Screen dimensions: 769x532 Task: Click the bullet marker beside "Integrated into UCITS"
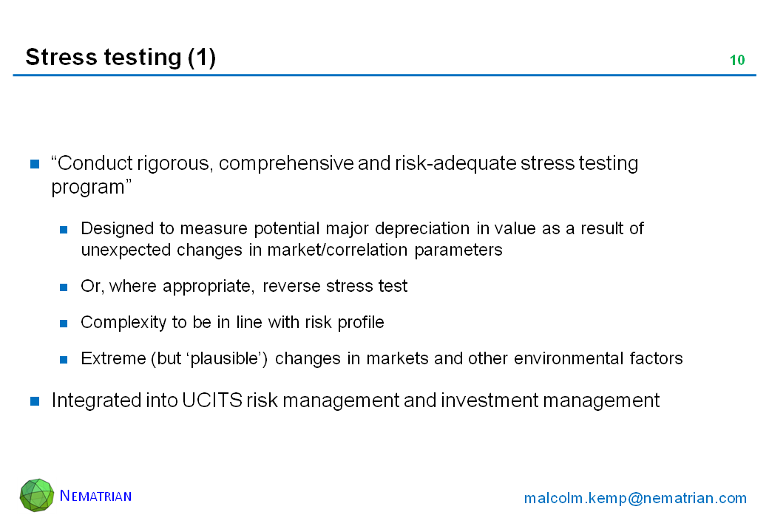click(34, 401)
